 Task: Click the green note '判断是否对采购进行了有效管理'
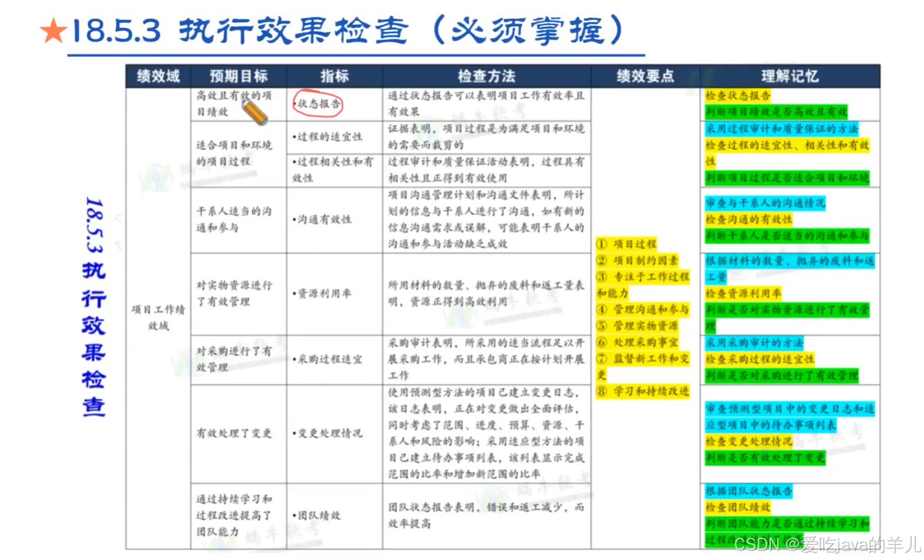(781, 376)
